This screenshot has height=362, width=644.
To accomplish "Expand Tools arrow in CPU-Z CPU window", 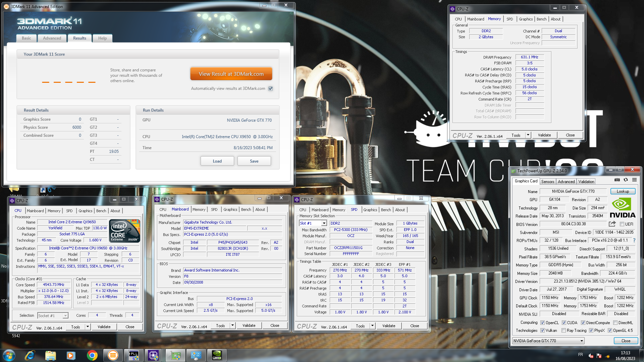I will [x=88, y=327].
